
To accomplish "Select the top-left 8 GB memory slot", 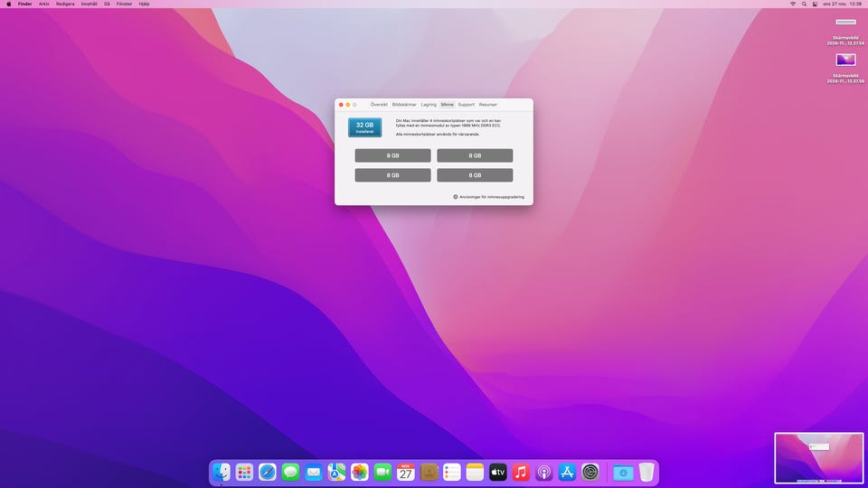I will [393, 155].
